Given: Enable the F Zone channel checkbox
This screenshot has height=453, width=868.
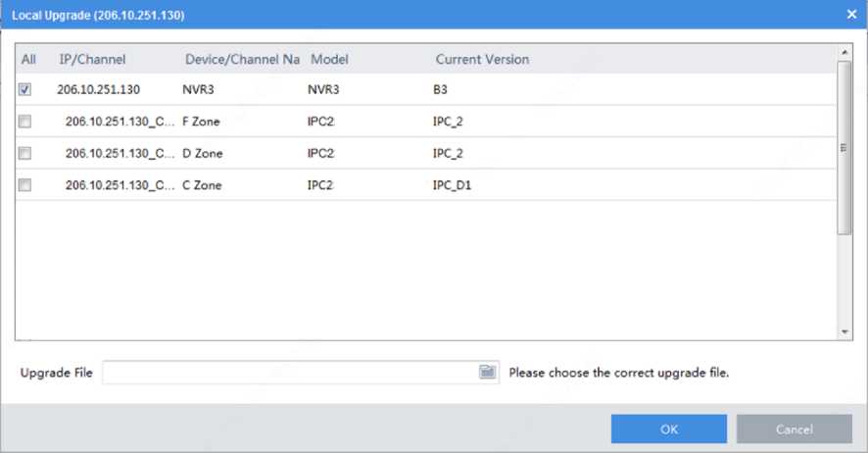Looking at the screenshot, I should [x=25, y=122].
